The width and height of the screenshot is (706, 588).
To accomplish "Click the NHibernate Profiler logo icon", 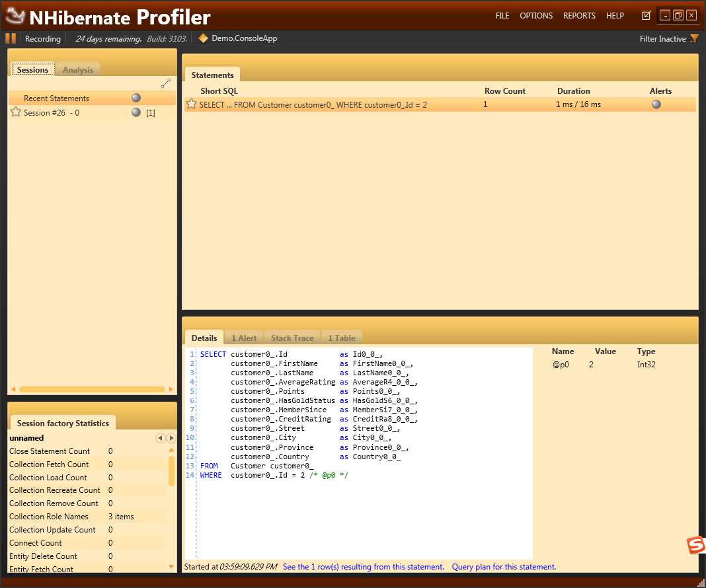I will pyautogui.click(x=15, y=16).
